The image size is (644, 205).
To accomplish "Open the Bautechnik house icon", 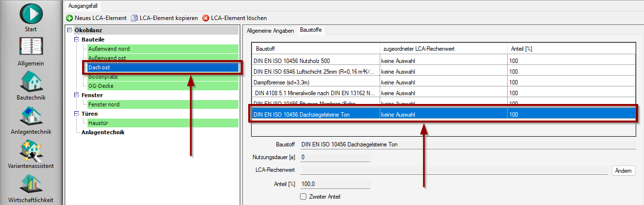I will [31, 81].
